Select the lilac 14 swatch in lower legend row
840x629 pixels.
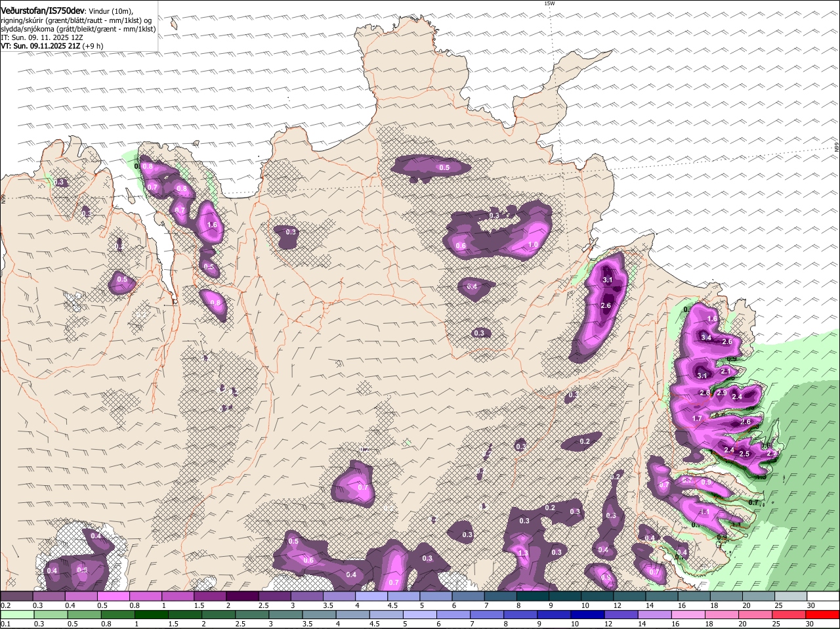655,615
